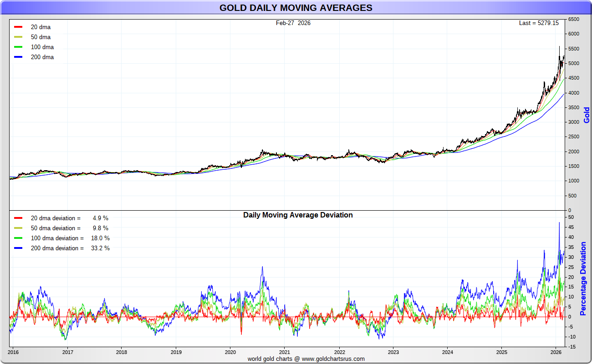
Task: Click the Feb-27 2026 date label
Action: coord(293,23)
